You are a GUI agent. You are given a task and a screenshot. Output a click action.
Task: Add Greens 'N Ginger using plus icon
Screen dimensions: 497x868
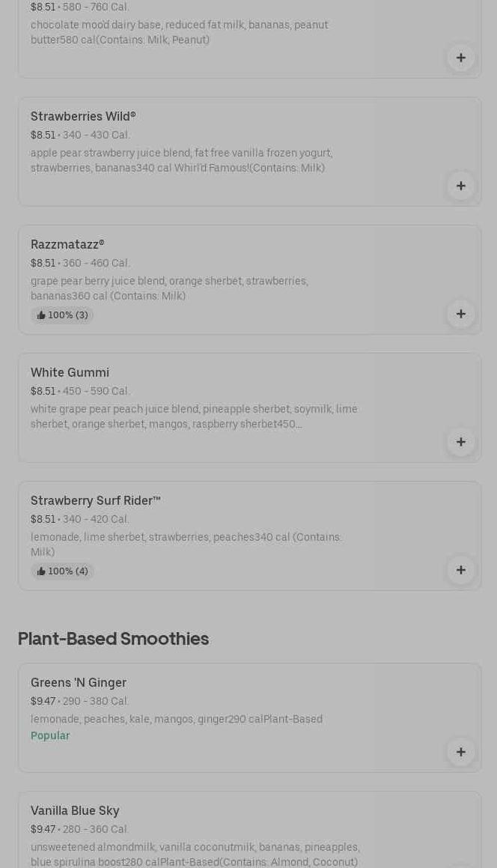460,752
